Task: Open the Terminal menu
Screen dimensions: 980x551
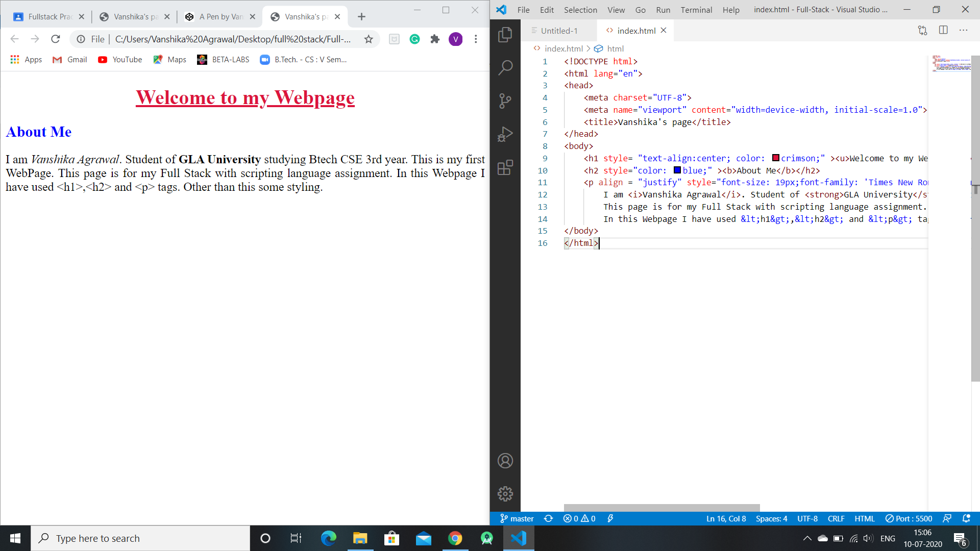Action: pos(696,10)
